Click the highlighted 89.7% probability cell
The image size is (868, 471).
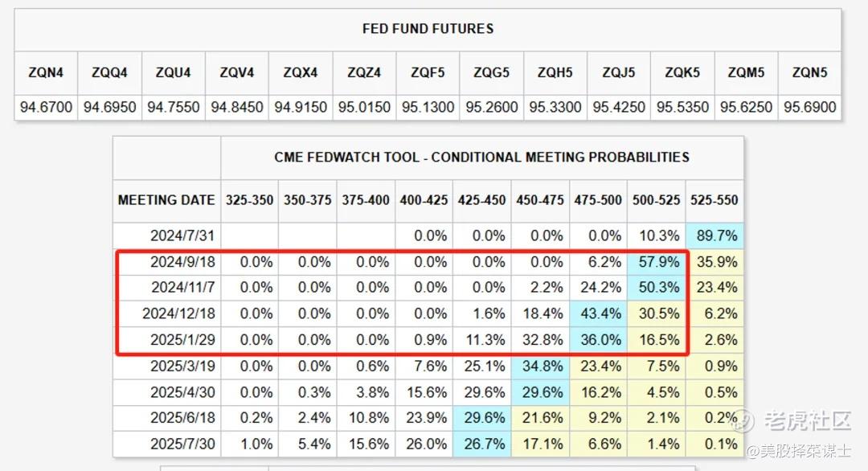(714, 235)
